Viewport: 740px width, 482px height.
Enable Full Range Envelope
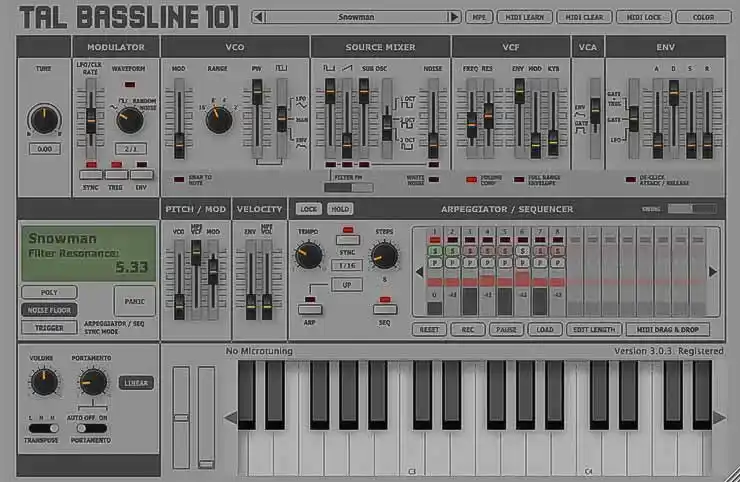pyautogui.click(x=519, y=180)
